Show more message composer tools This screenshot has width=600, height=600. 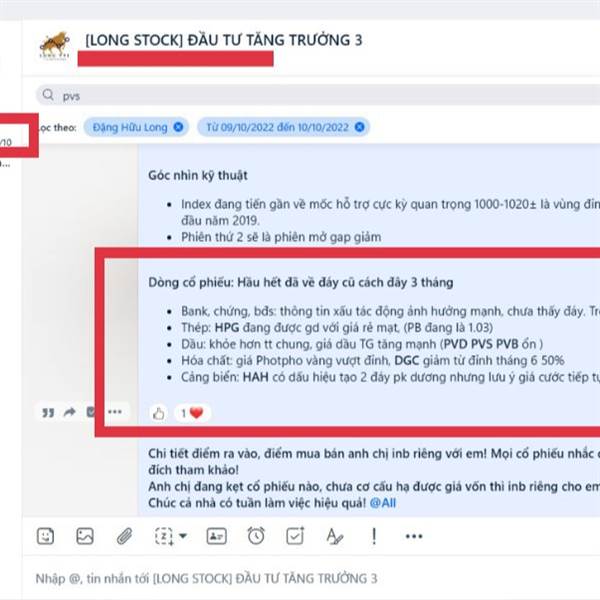point(414,536)
